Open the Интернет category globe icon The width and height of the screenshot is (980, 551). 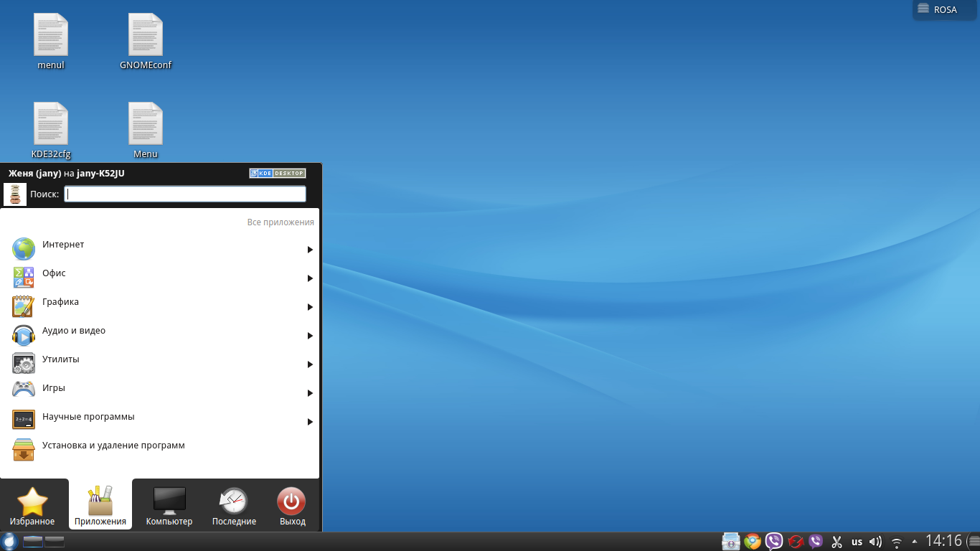[x=24, y=249]
